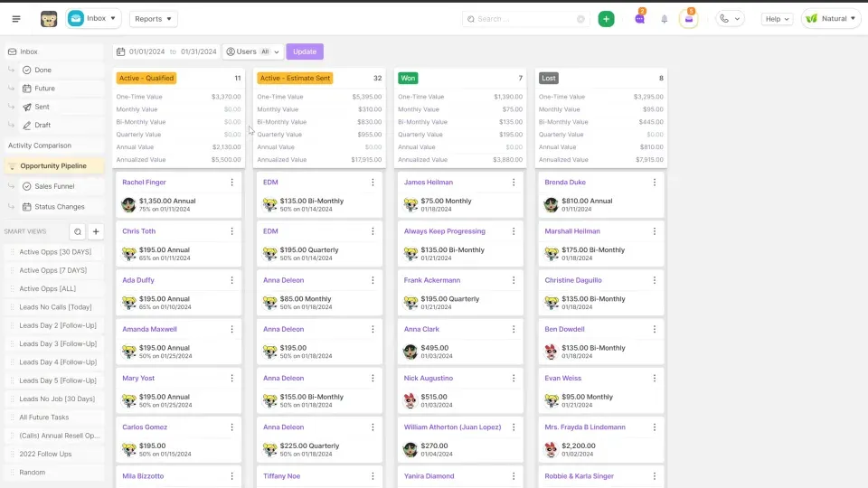Click the search input field

click(x=524, y=19)
